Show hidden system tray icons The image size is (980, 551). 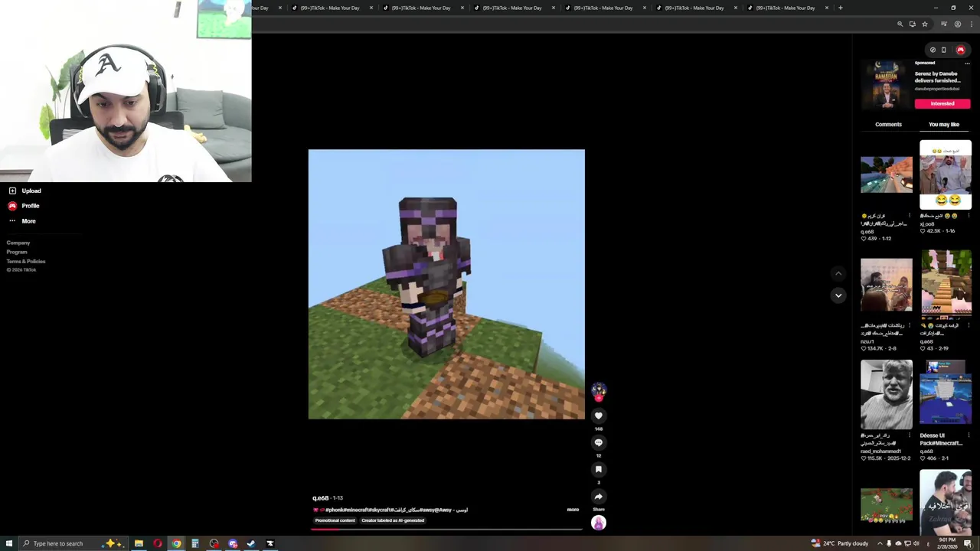tap(879, 543)
